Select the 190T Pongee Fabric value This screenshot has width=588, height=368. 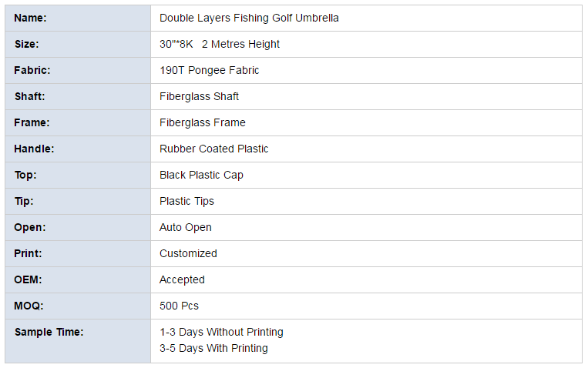pos(210,71)
